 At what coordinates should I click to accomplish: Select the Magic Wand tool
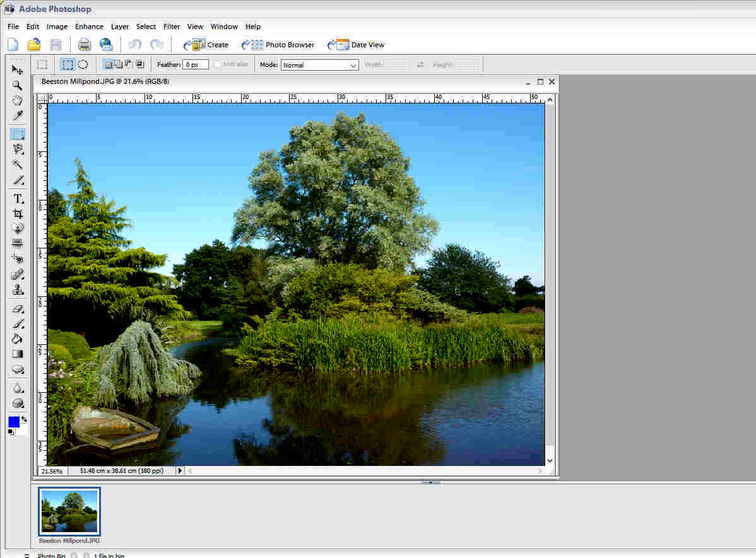click(x=18, y=165)
